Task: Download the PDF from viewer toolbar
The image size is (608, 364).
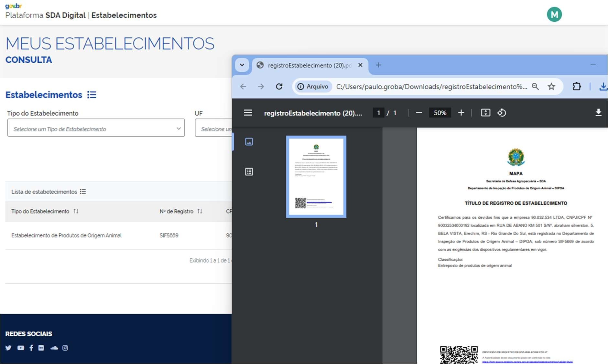Action: point(598,113)
